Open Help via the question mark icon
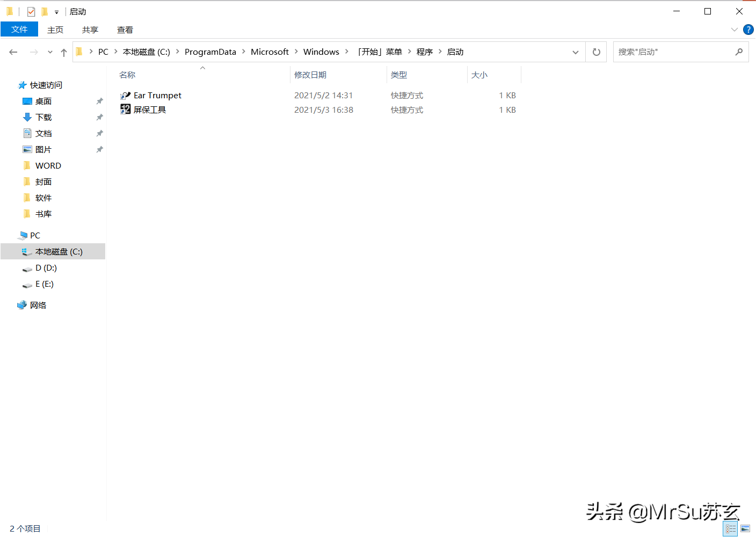 click(x=748, y=30)
